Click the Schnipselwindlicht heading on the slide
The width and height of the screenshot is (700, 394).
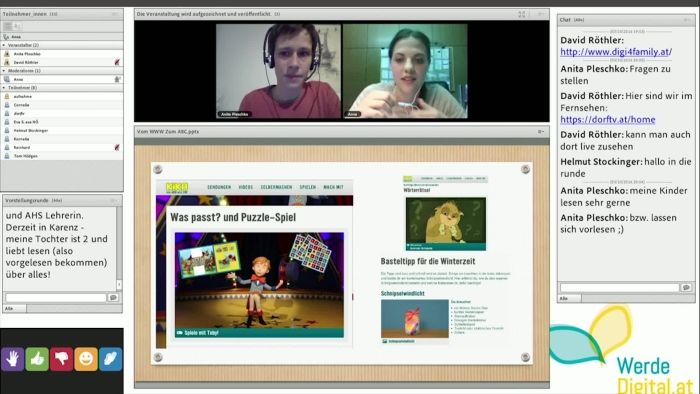click(403, 294)
